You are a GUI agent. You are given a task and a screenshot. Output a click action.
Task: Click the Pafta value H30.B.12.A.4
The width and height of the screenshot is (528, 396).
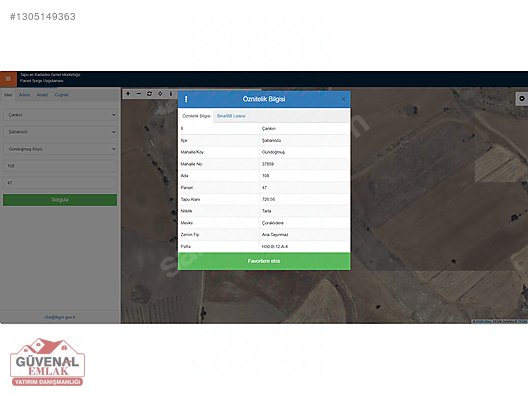click(x=275, y=246)
